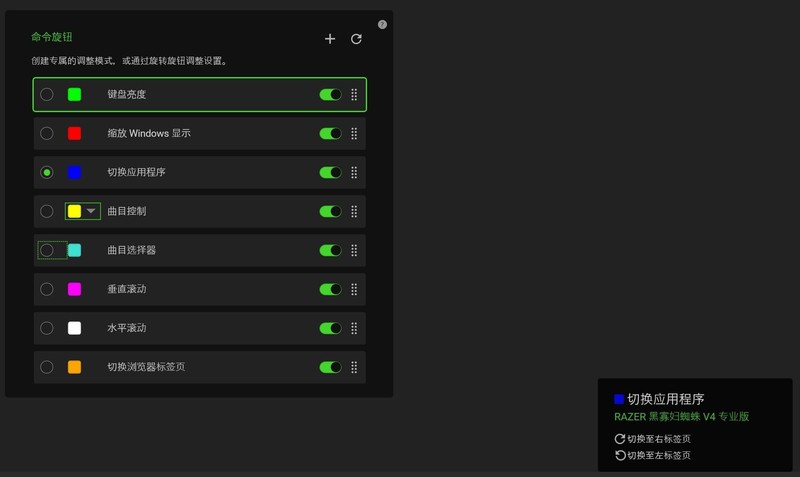Turn off the 切换浏览器标签页 toggle
800x477 pixels.
(x=331, y=367)
